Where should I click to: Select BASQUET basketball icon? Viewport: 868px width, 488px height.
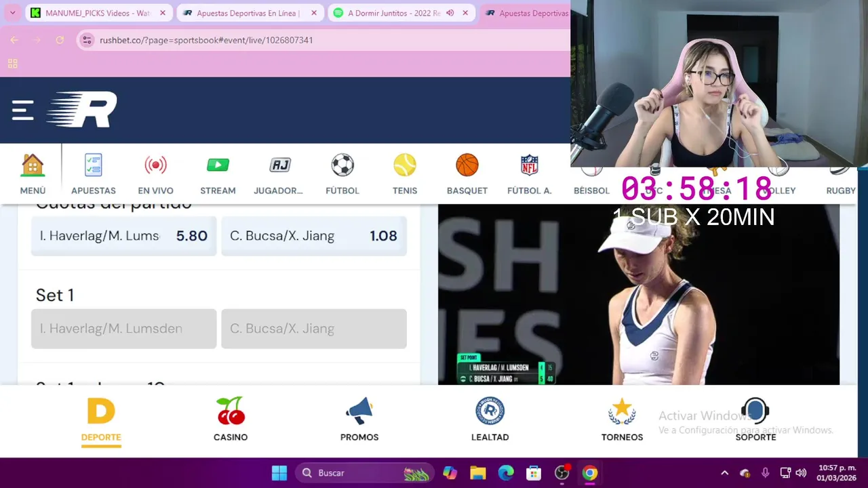click(467, 174)
